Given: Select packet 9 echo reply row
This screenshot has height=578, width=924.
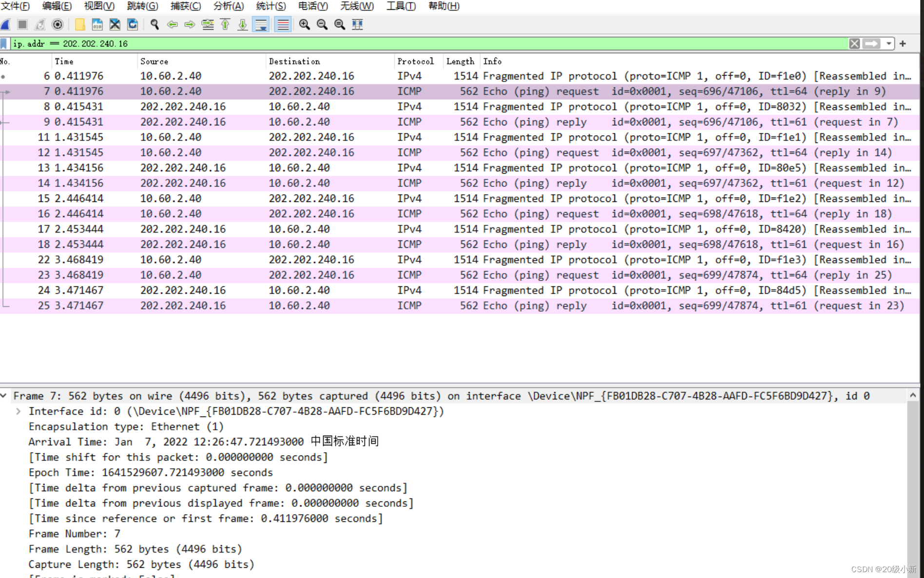Looking at the screenshot, I should (x=460, y=122).
